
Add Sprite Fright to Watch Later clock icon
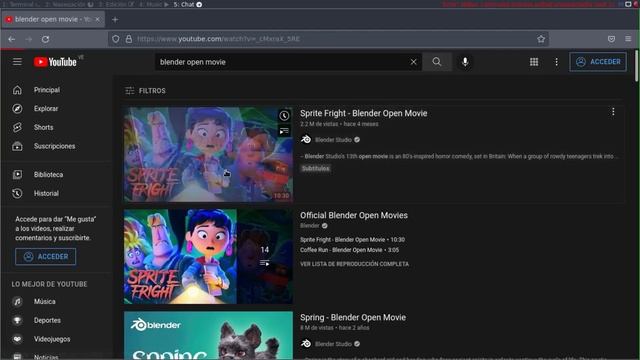[284, 116]
